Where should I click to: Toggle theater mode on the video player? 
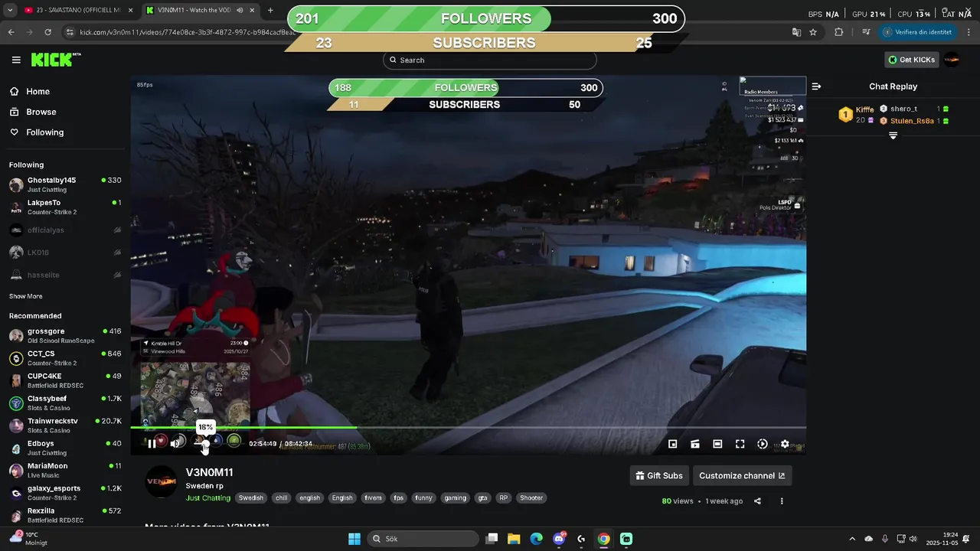click(x=717, y=444)
